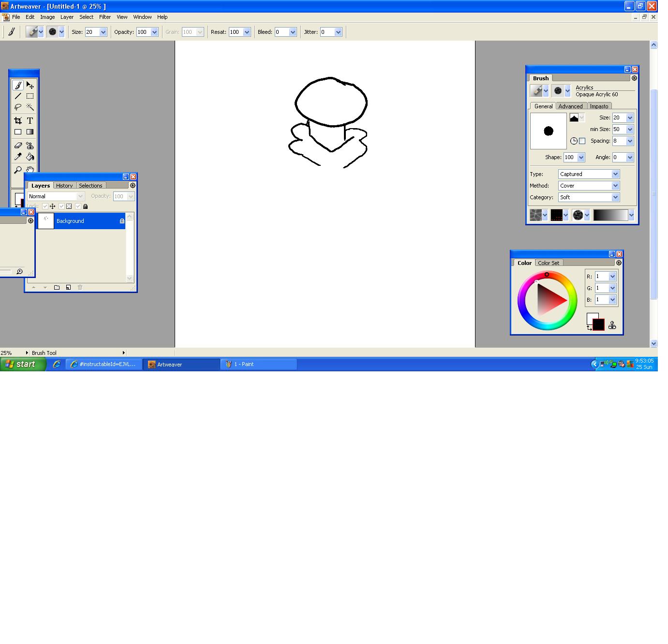Screen dimensions: 668x644
Task: Select the Eyedropper tool
Action: tap(18, 156)
